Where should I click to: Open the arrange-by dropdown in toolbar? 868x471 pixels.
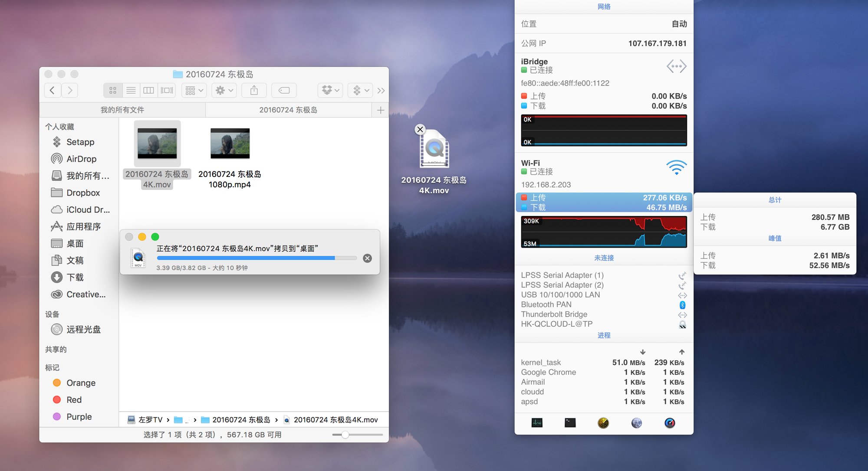click(x=194, y=90)
